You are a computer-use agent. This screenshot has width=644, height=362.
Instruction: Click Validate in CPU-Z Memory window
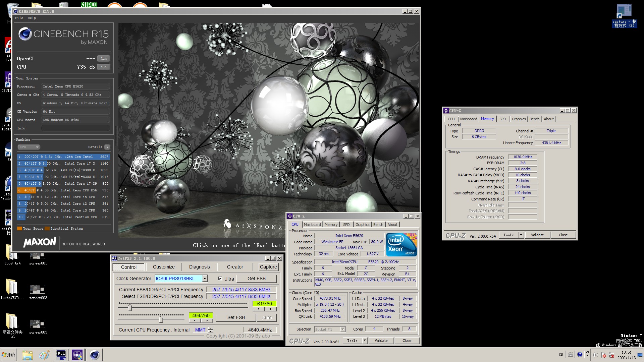click(x=537, y=235)
